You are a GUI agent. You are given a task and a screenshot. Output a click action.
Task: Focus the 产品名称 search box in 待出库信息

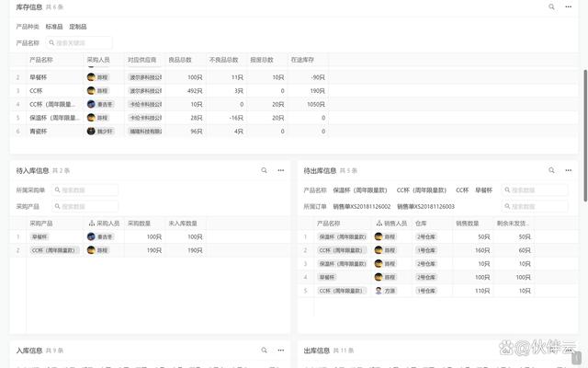[x=535, y=190]
